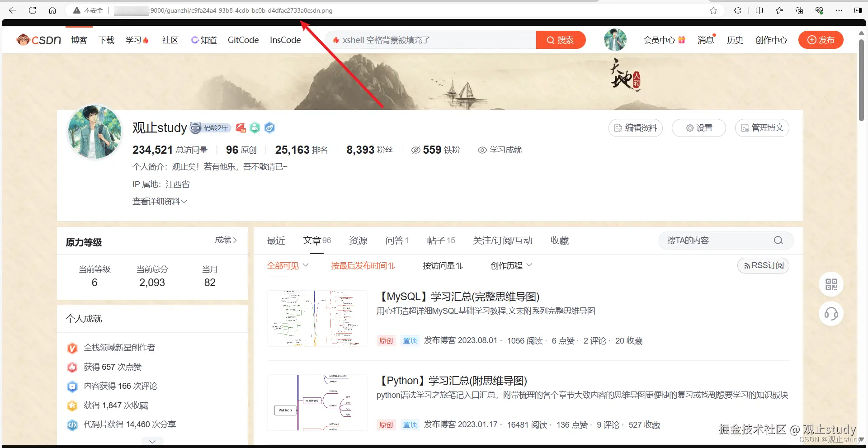Click the browser home icon
The height and width of the screenshot is (448, 868).
tap(52, 10)
